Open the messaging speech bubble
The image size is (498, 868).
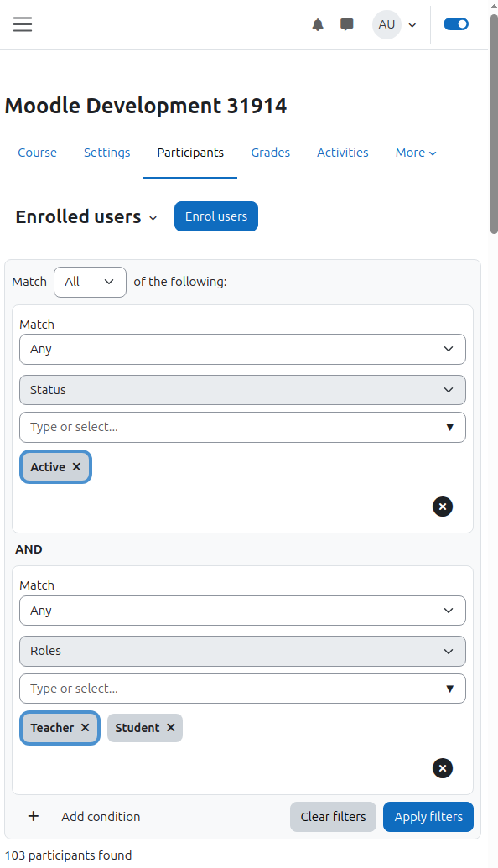point(347,24)
